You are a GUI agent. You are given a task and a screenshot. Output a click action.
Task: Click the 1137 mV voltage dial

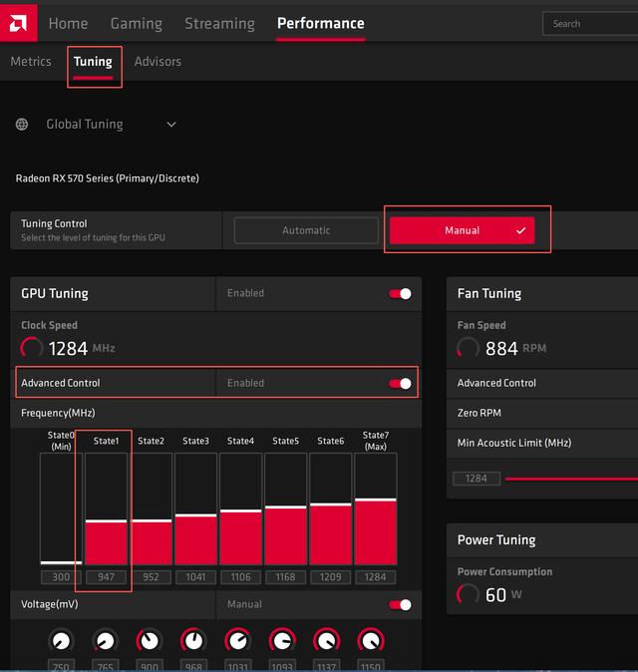[327, 641]
